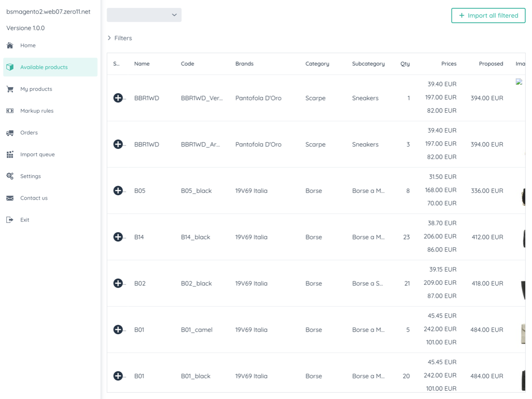Click the Exit door icon
This screenshot has width=532, height=399.
(10, 220)
